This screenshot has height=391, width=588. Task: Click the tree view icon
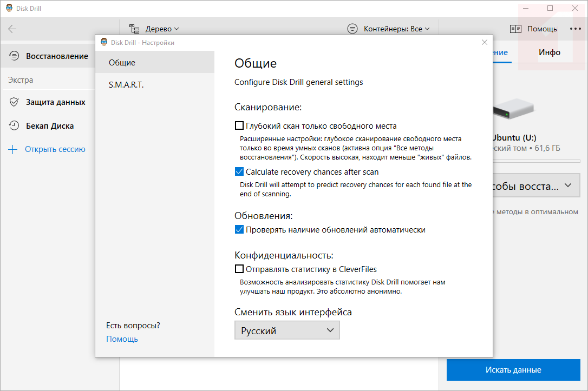(135, 29)
